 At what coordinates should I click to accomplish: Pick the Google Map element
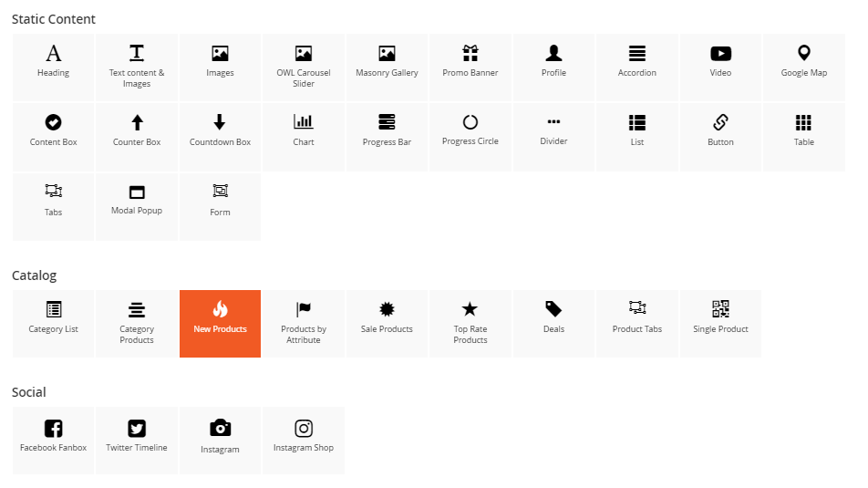(x=804, y=67)
